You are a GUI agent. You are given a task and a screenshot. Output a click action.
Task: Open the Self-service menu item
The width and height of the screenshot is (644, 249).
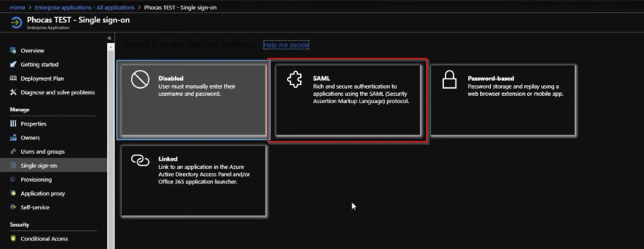tap(35, 207)
